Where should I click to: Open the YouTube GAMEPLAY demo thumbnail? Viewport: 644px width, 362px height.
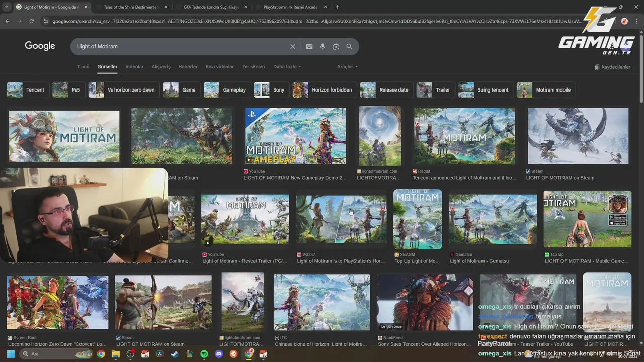[x=295, y=136]
